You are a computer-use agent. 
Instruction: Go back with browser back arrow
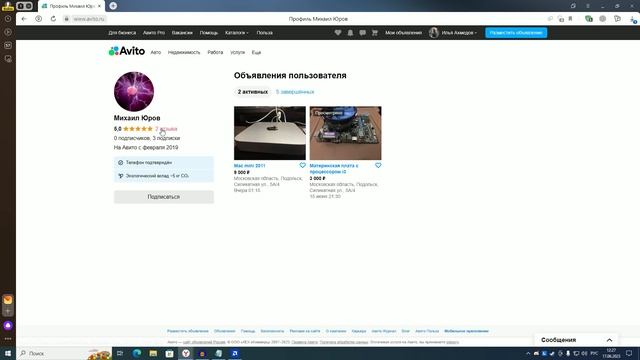tap(24, 19)
